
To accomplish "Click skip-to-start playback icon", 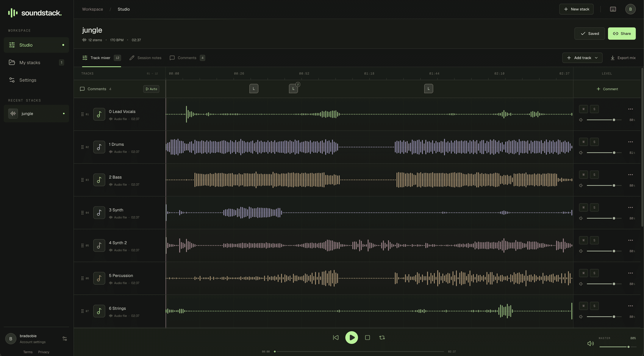I will click(335, 338).
